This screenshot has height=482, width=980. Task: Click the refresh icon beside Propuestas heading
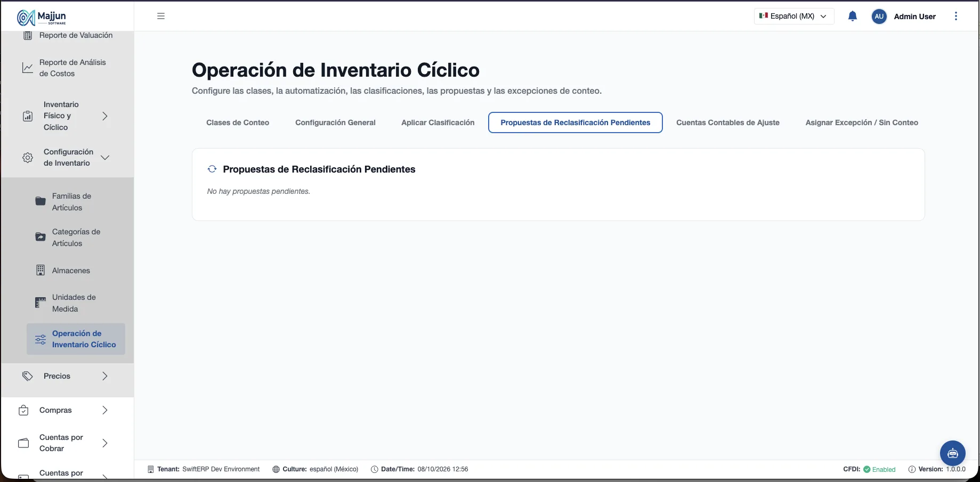(212, 169)
